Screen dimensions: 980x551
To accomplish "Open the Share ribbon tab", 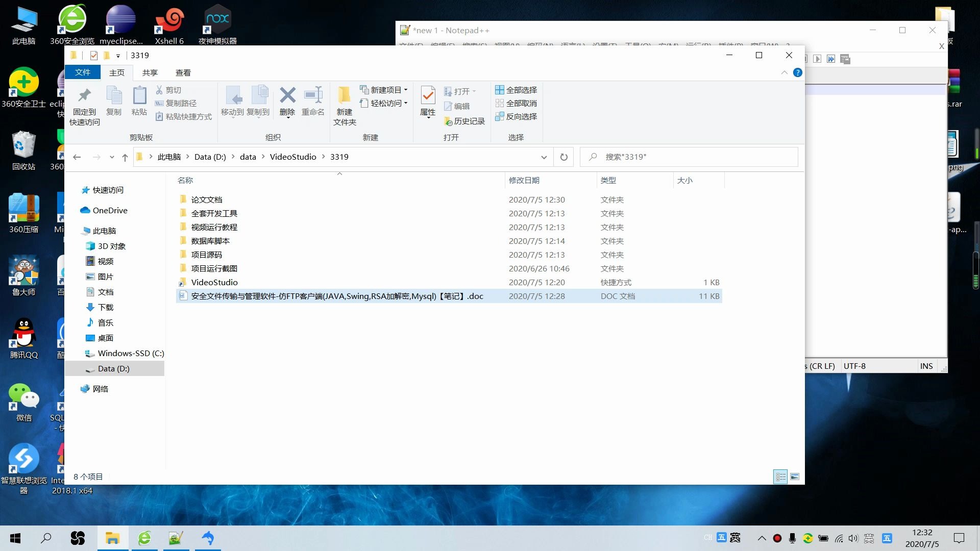I will 150,73.
